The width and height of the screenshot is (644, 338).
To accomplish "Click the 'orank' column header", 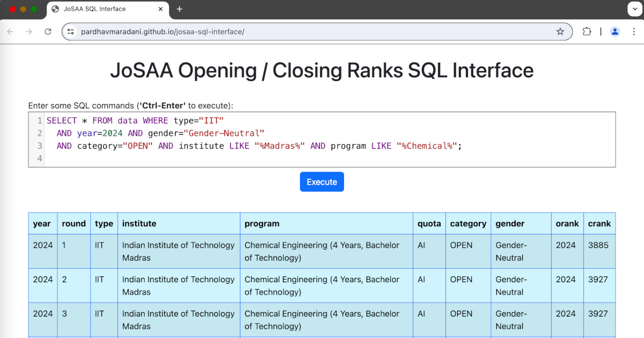I will [568, 224].
